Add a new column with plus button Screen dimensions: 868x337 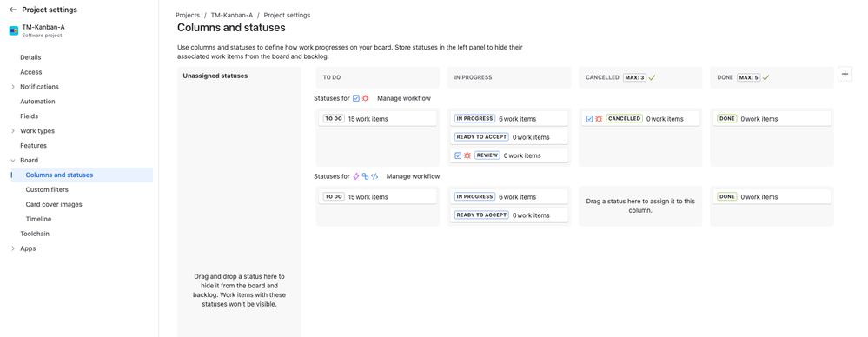click(845, 74)
